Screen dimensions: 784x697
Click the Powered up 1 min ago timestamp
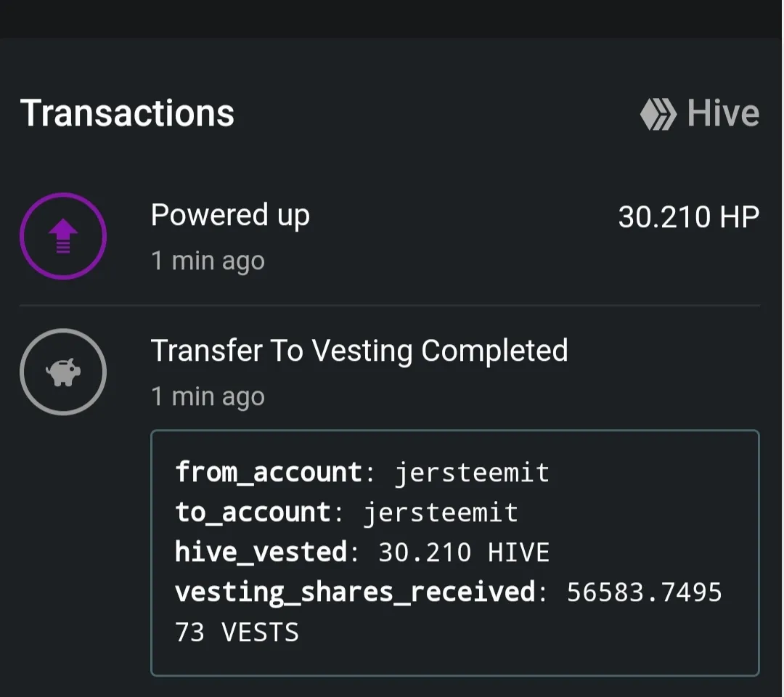click(208, 261)
